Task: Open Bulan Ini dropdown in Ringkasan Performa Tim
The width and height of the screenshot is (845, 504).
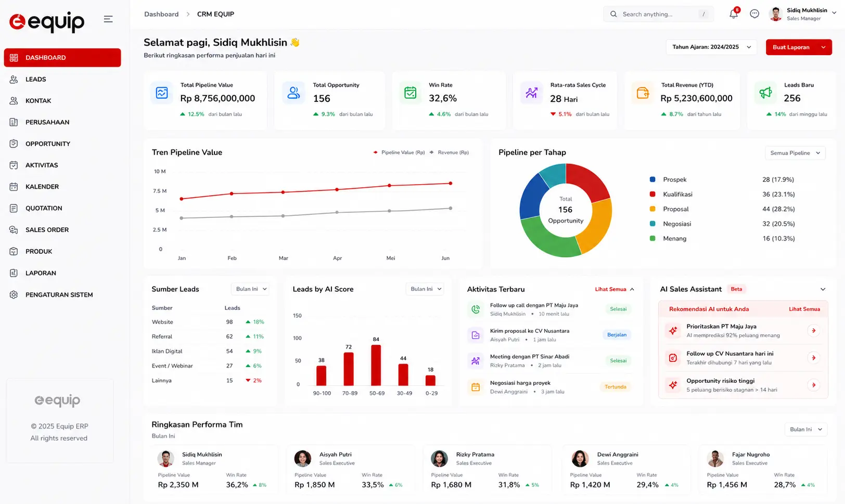Action: click(x=805, y=429)
